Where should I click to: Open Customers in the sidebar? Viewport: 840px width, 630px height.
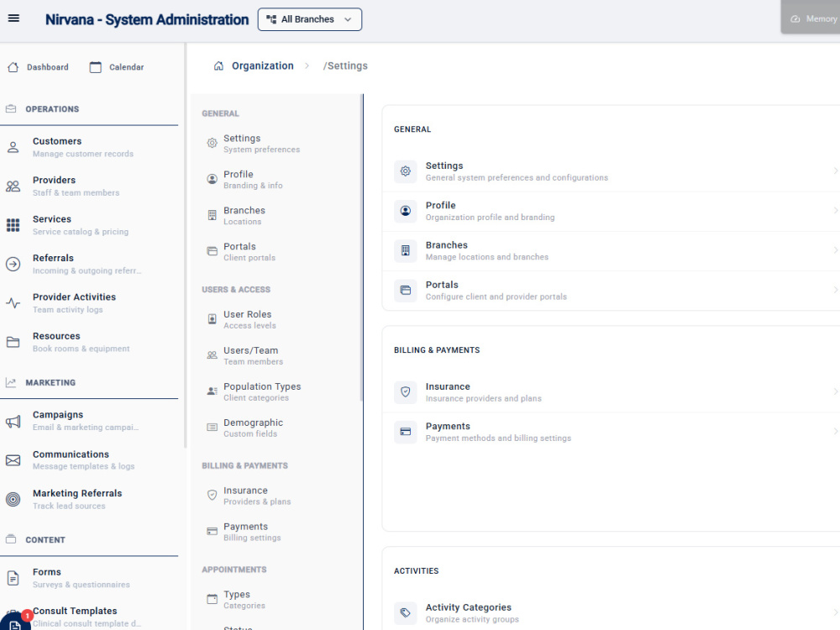click(89, 147)
